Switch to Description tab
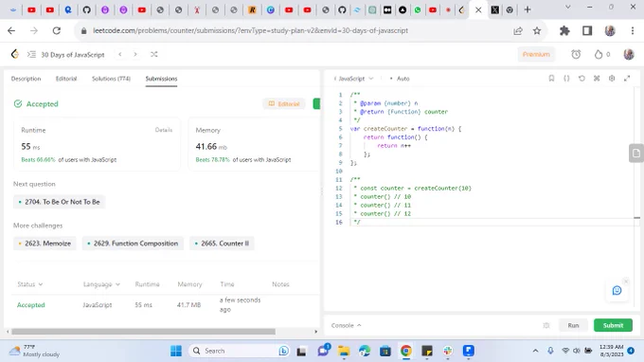Viewport: 644px width, 362px height. [26, 79]
